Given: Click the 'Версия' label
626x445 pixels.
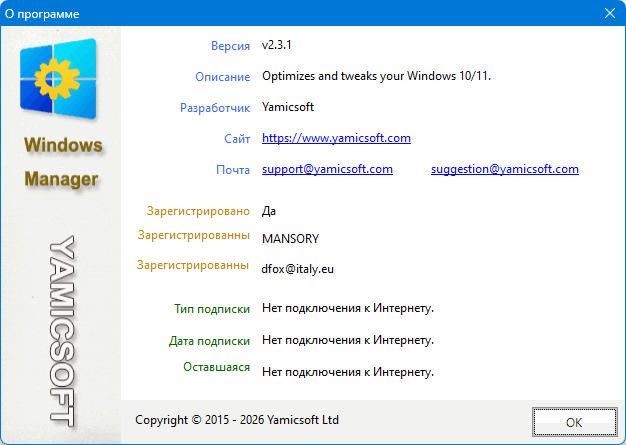Looking at the screenshot, I should (230, 46).
